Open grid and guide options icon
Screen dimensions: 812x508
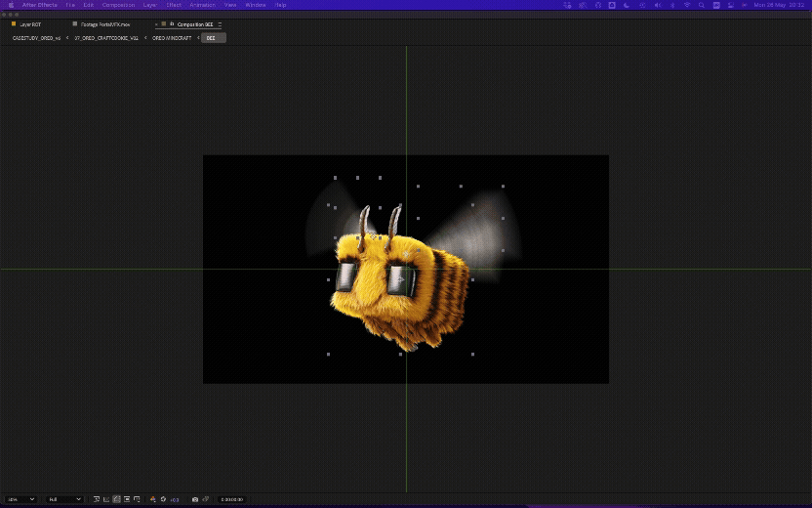tap(137, 499)
